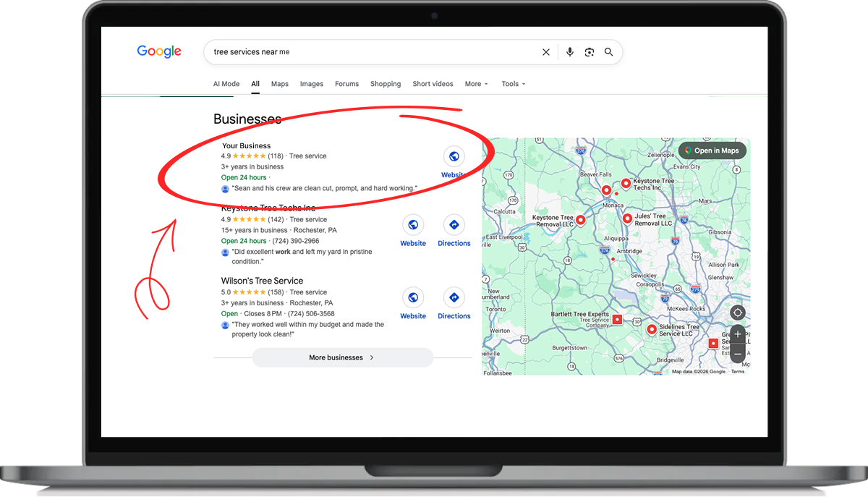The height and width of the screenshot is (497, 868).
Task: Get directions to Keystone Tree Techs icon
Action: pyautogui.click(x=454, y=225)
